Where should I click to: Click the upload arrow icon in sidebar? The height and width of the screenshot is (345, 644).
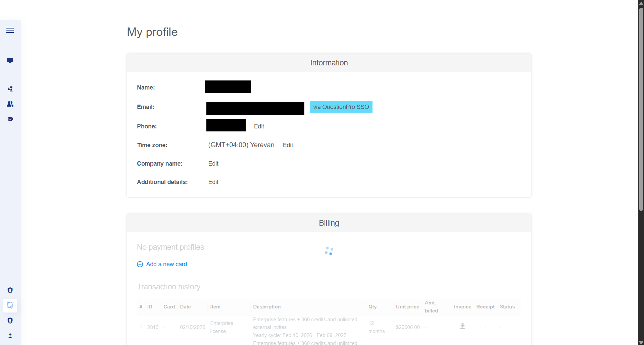(10, 336)
